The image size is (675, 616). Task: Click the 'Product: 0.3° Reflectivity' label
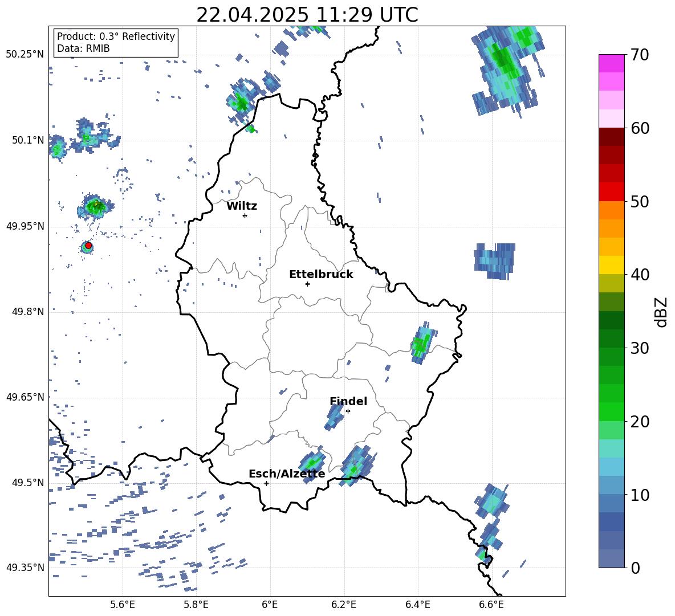point(116,36)
